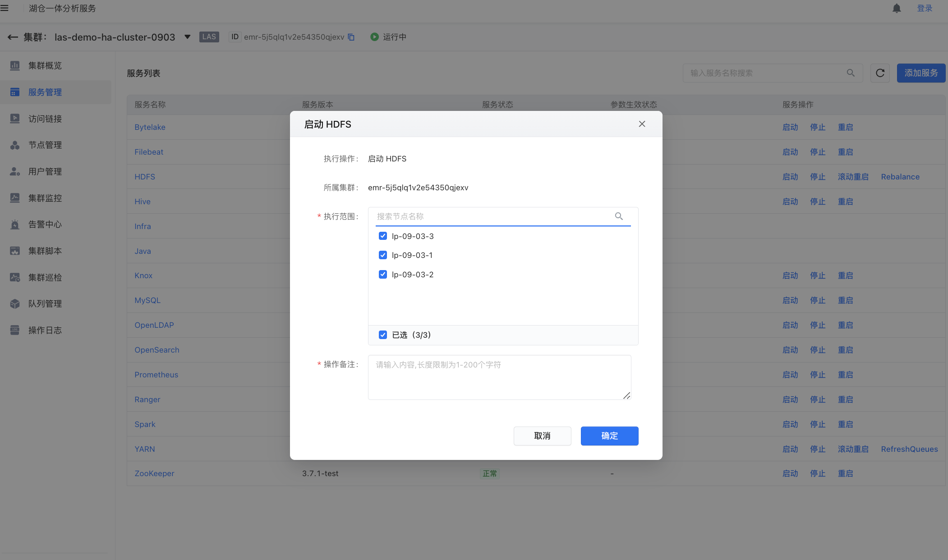Open the operation log menu item
This screenshot has width=948, height=560.
pos(45,330)
